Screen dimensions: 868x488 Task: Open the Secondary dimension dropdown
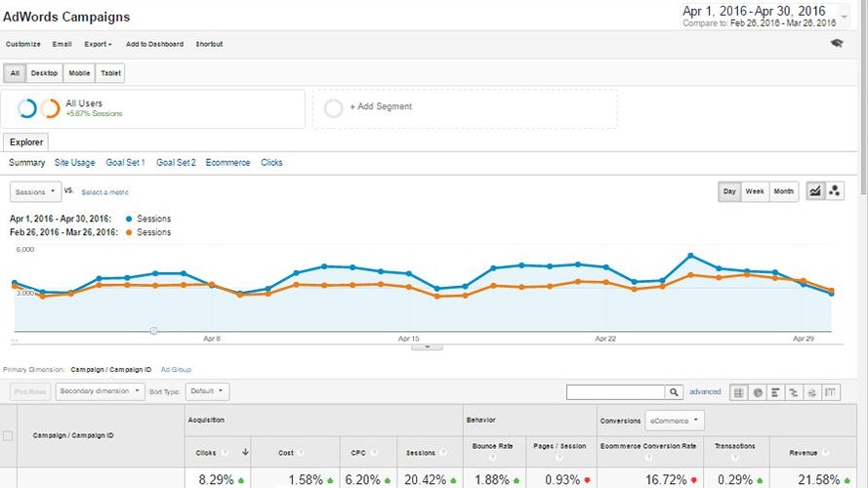[100, 391]
